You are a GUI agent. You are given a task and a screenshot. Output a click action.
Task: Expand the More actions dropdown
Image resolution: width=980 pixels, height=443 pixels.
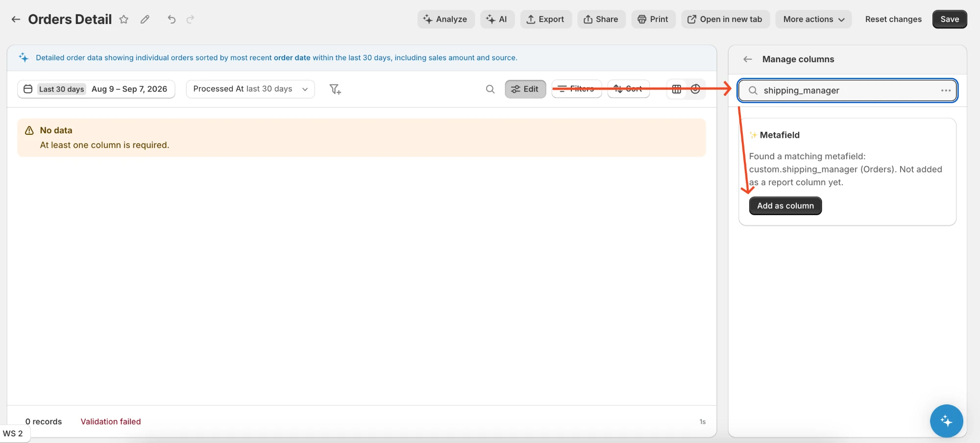(x=813, y=19)
